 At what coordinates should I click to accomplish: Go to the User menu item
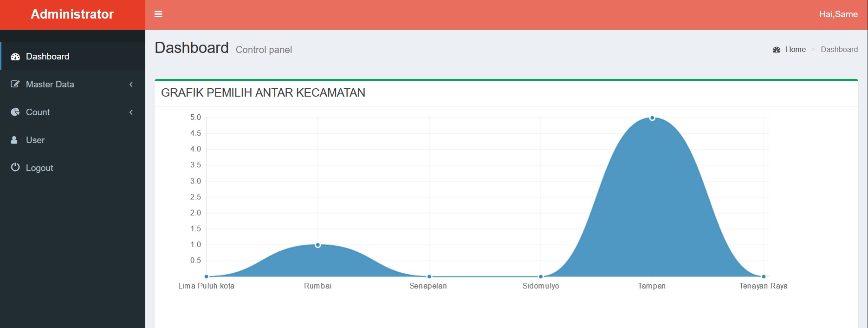[x=35, y=140]
